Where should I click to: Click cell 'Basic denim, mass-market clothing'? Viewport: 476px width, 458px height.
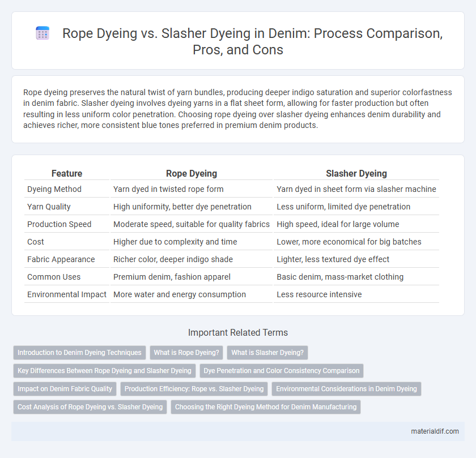340,277
